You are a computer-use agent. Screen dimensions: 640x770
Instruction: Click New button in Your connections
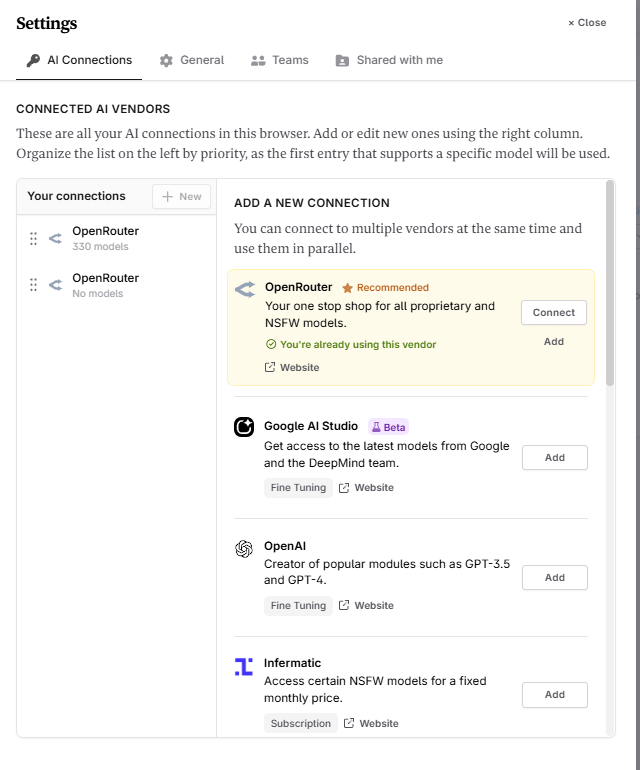[181, 197]
